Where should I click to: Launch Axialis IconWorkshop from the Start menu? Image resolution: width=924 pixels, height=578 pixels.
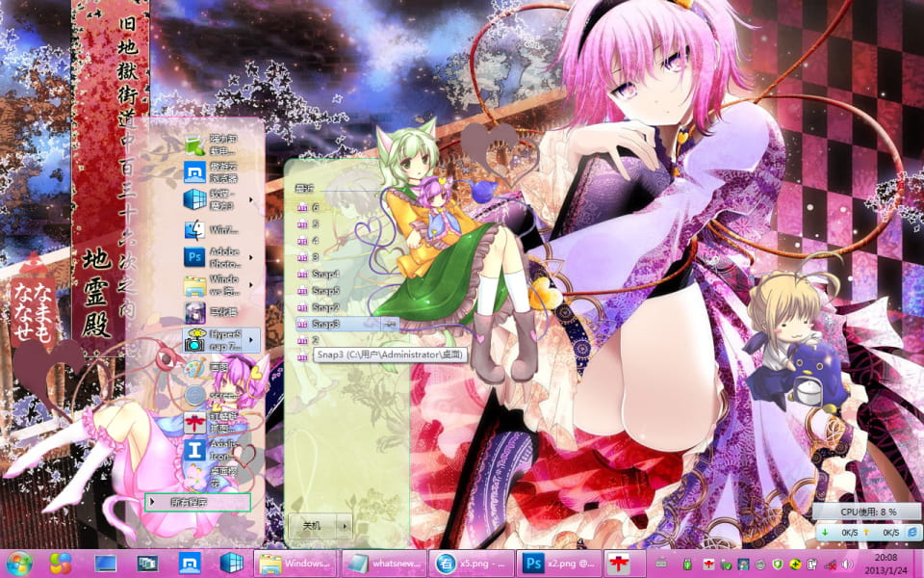point(214,448)
